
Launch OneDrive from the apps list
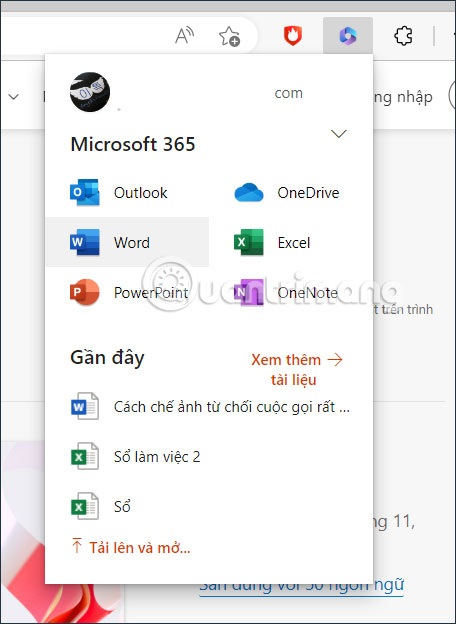point(291,193)
